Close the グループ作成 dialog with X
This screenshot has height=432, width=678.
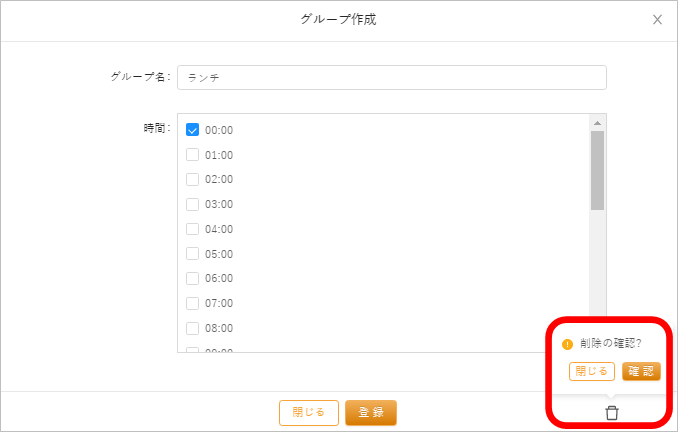pos(657,19)
